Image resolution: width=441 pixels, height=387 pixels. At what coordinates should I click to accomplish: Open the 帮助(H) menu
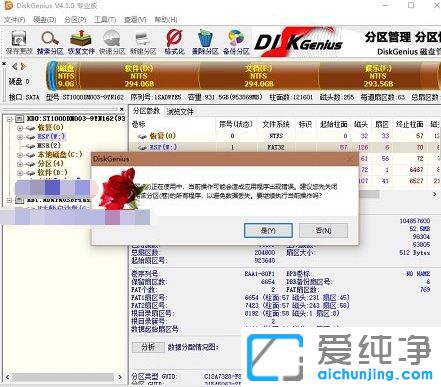click(166, 20)
